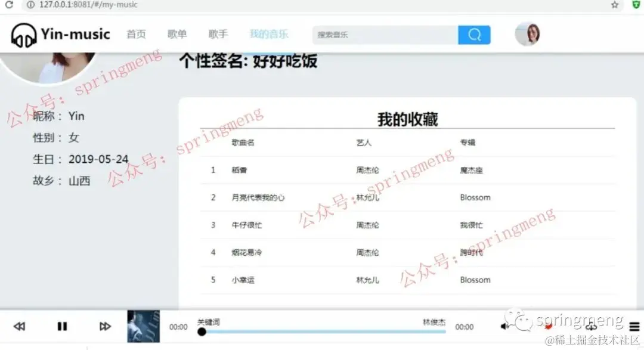This screenshot has height=350, width=644.
Task: Pause the current song
Action: [x=62, y=326]
